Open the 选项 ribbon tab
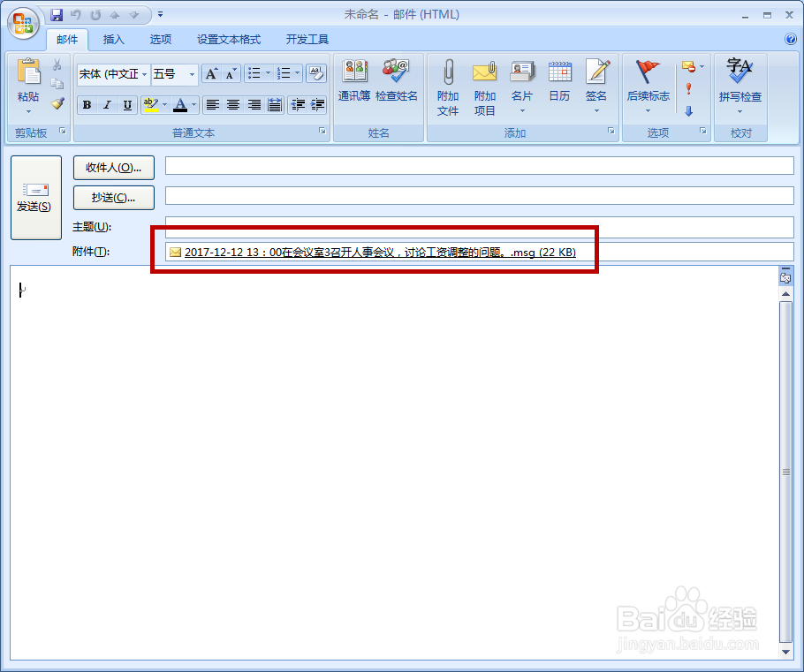This screenshot has height=672, width=804. click(x=161, y=40)
